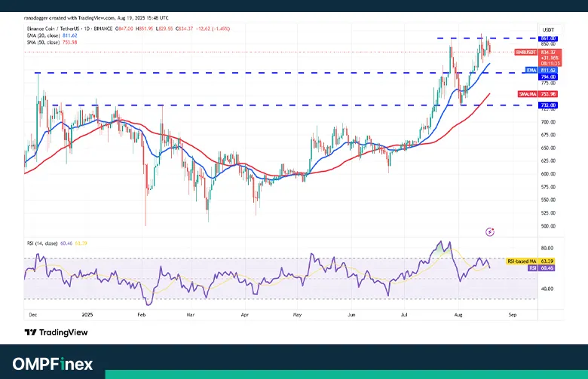Click the Dec label on the time axis

pyautogui.click(x=33, y=314)
